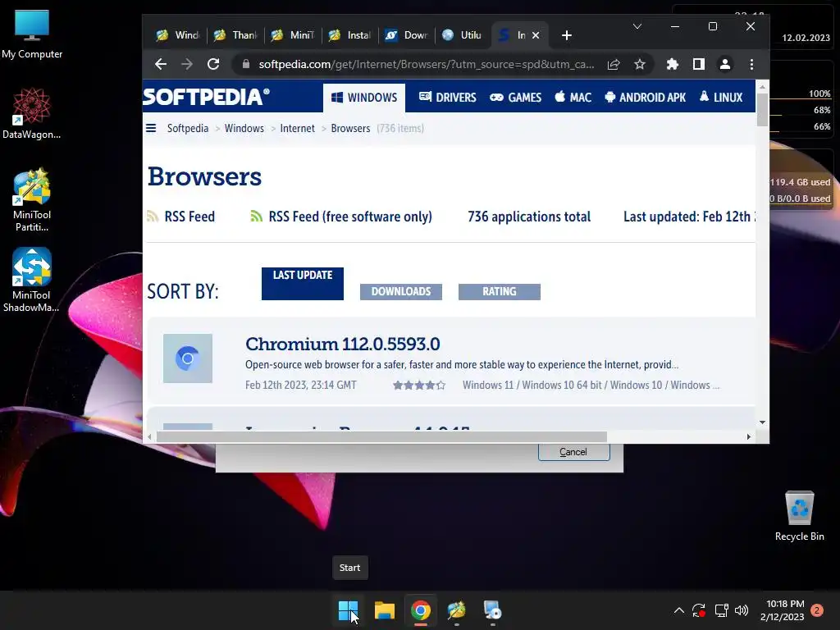Click the Chrome forward arrow

tap(187, 64)
